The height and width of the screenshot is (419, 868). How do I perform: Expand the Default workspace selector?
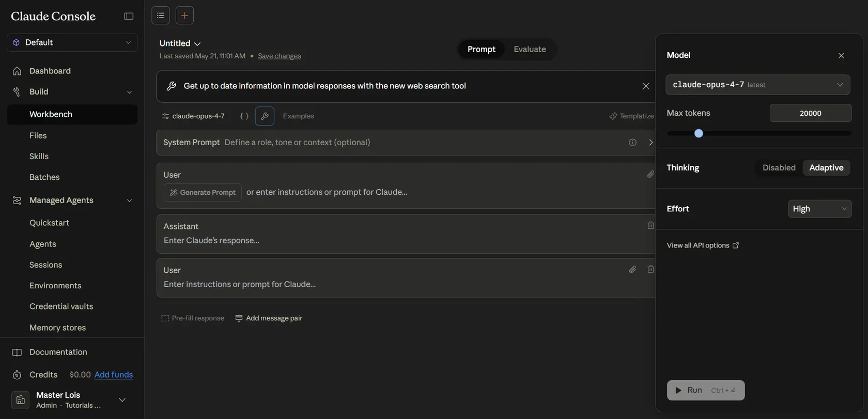72,42
